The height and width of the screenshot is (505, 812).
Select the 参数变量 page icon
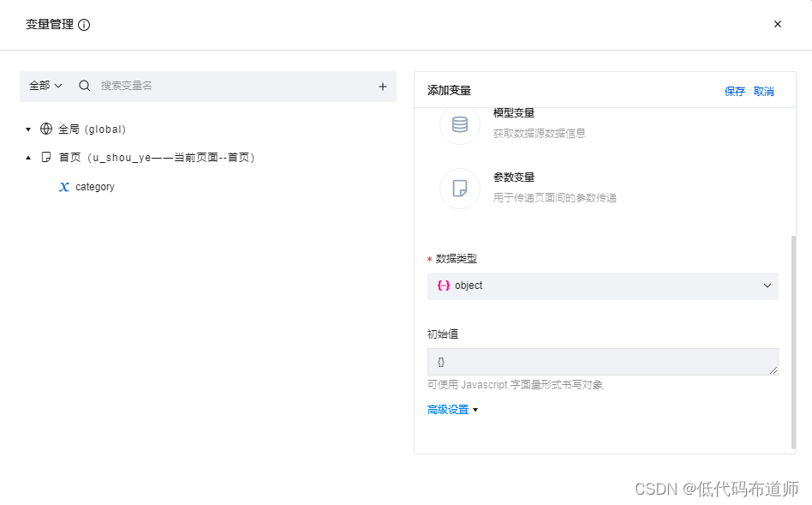(x=460, y=189)
